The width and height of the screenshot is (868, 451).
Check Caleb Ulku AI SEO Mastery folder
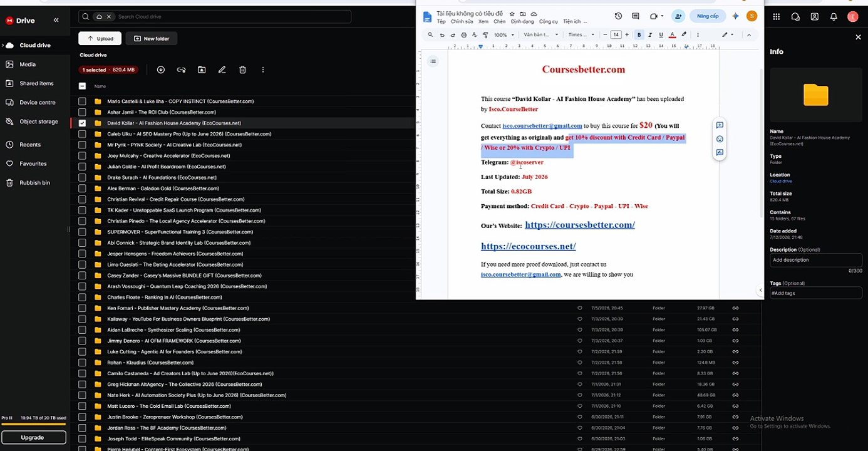tap(82, 134)
